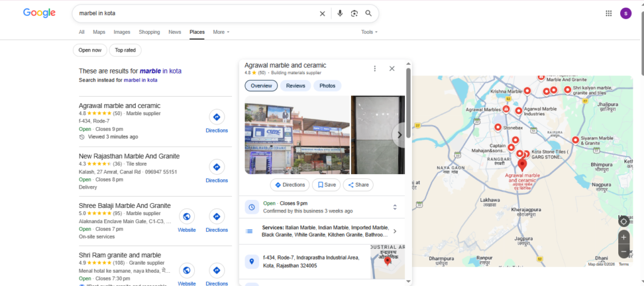Show next photo in the carousel

tap(399, 135)
